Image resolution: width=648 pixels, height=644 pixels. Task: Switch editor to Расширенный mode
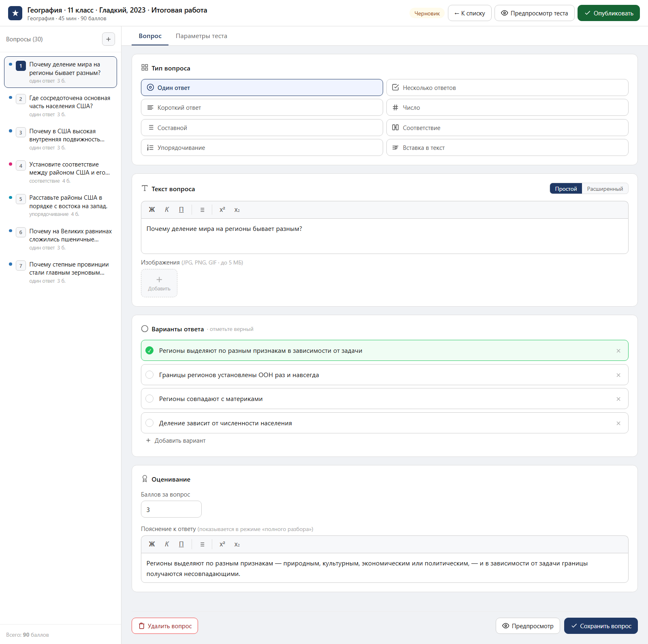[605, 189]
